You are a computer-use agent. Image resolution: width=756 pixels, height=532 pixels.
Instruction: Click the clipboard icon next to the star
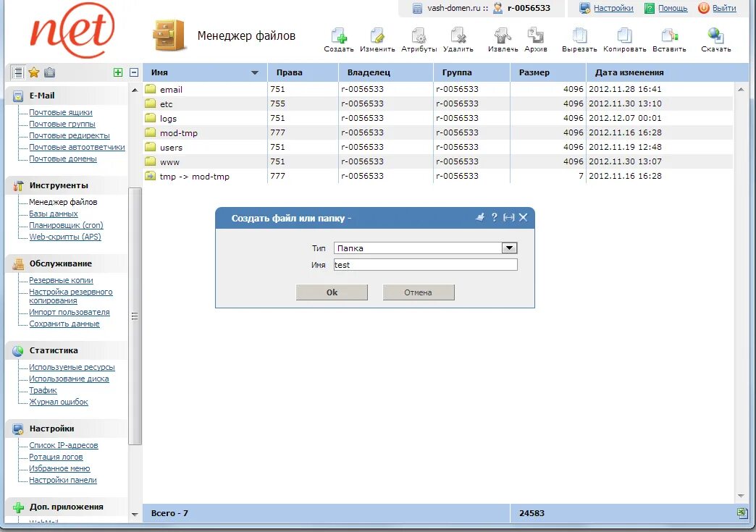coord(50,73)
